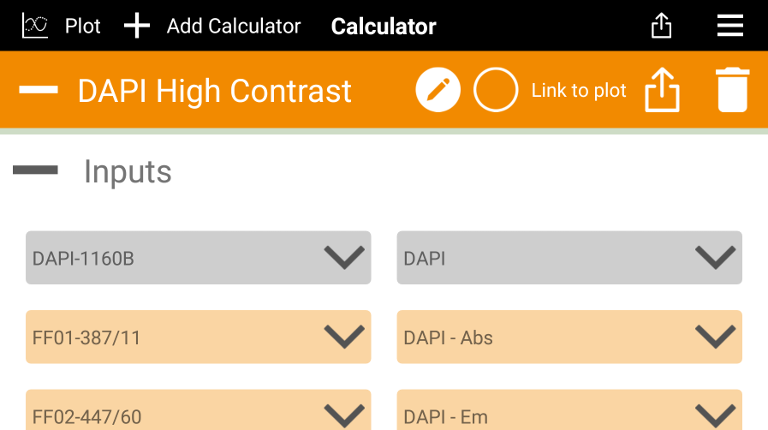Image resolution: width=768 pixels, height=430 pixels.
Task: Click the plot graph icon
Action: (x=35, y=26)
